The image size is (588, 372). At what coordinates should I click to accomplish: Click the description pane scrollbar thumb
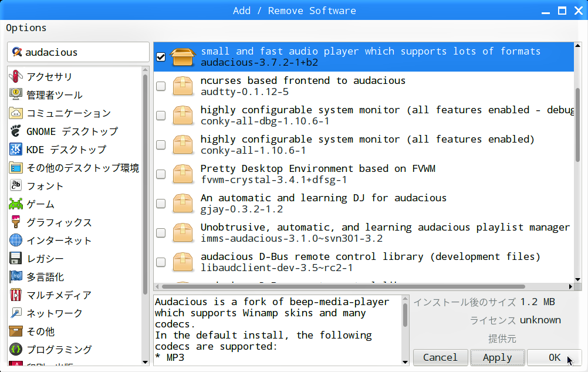tap(405, 315)
